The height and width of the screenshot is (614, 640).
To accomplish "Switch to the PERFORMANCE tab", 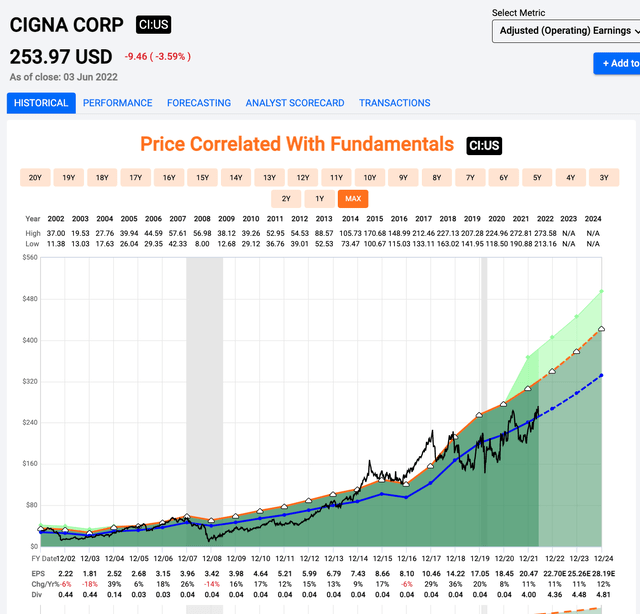I will [x=118, y=103].
